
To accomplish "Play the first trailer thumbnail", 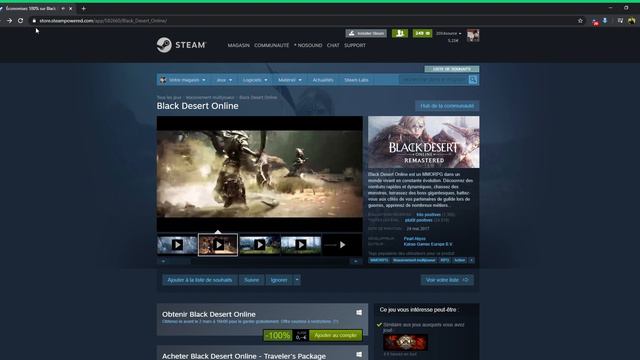I will [177, 244].
